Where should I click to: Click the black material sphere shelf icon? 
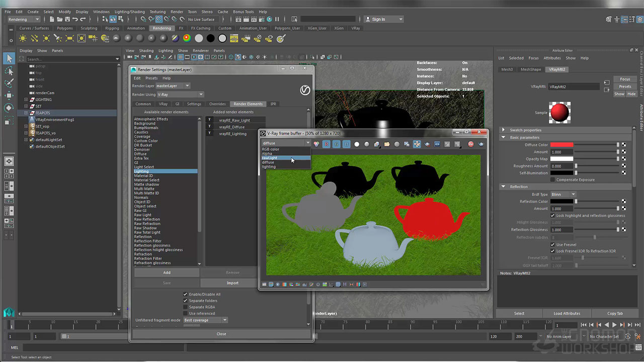click(210, 38)
